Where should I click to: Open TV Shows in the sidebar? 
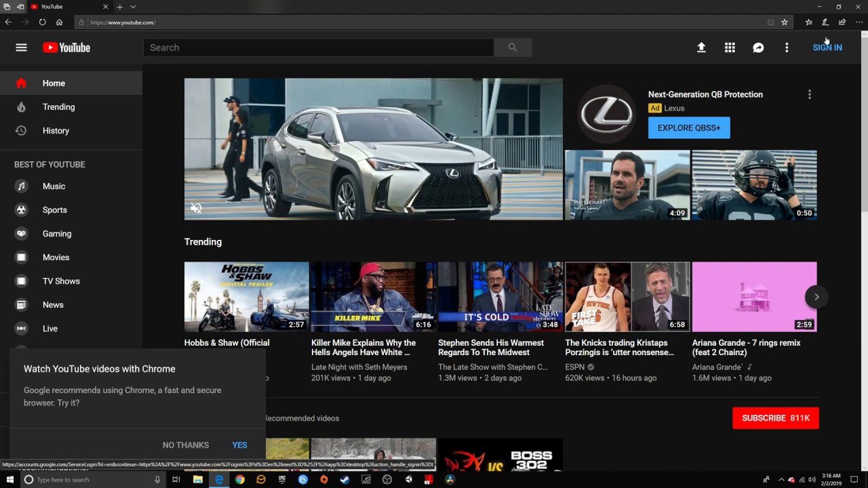[71, 281]
